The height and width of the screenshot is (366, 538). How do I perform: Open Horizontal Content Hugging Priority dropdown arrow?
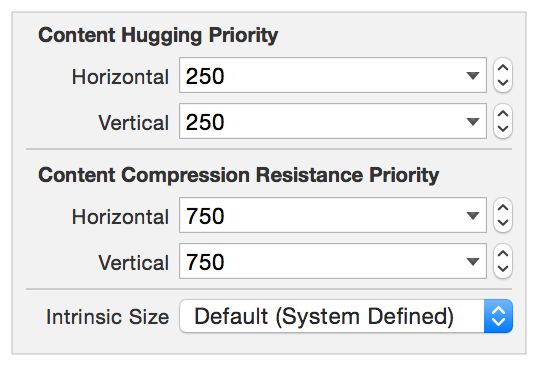coord(473,75)
